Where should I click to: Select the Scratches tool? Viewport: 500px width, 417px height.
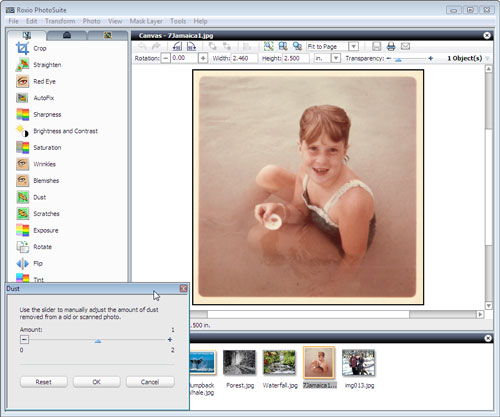[x=38, y=214]
